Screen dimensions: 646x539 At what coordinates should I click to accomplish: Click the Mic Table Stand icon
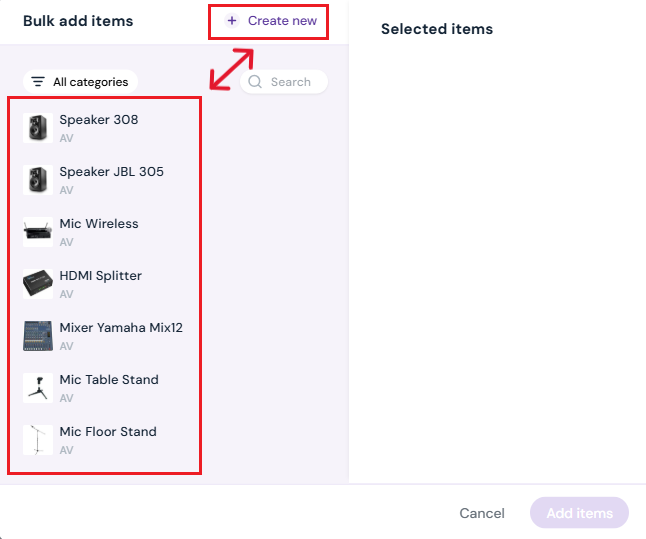[38, 388]
